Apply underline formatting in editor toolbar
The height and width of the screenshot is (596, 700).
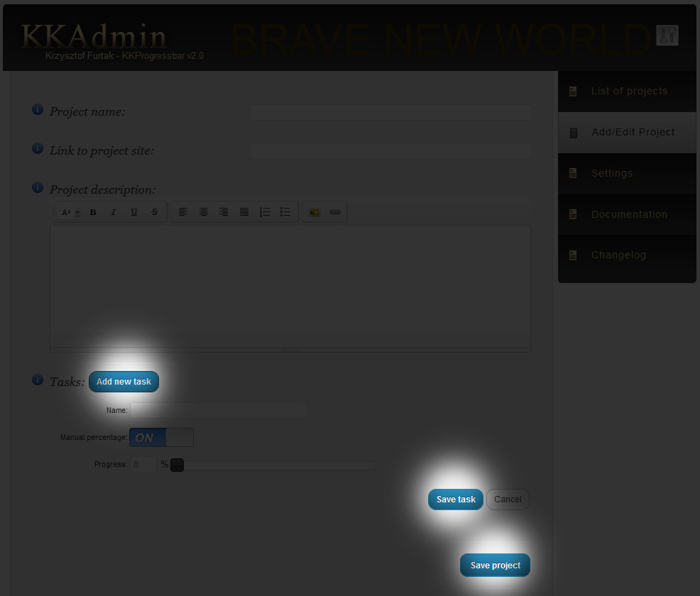[x=134, y=212]
